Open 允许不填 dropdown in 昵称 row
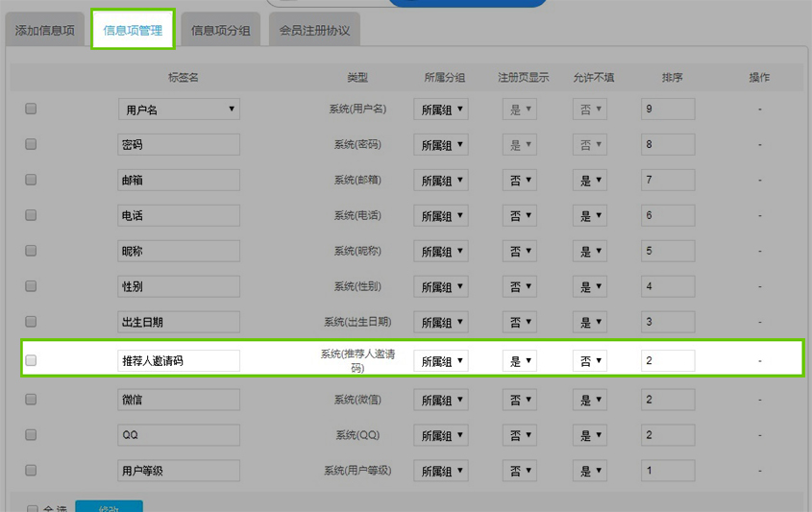 (590, 251)
